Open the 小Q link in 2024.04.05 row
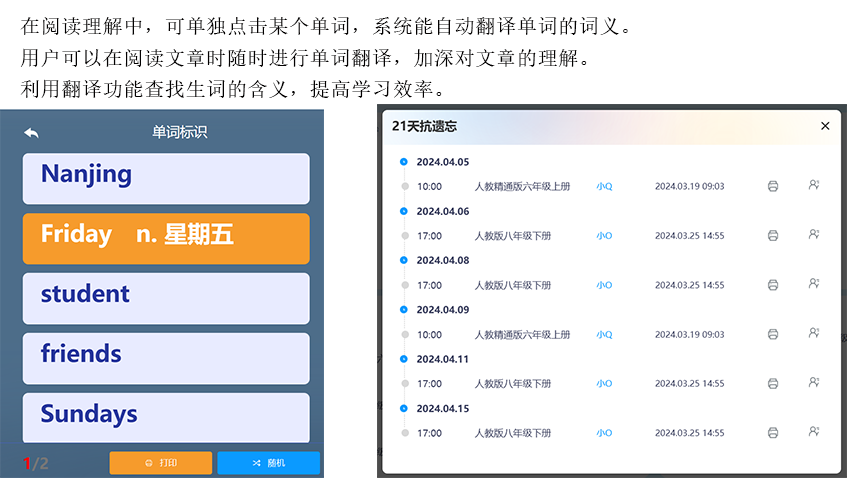 [604, 186]
